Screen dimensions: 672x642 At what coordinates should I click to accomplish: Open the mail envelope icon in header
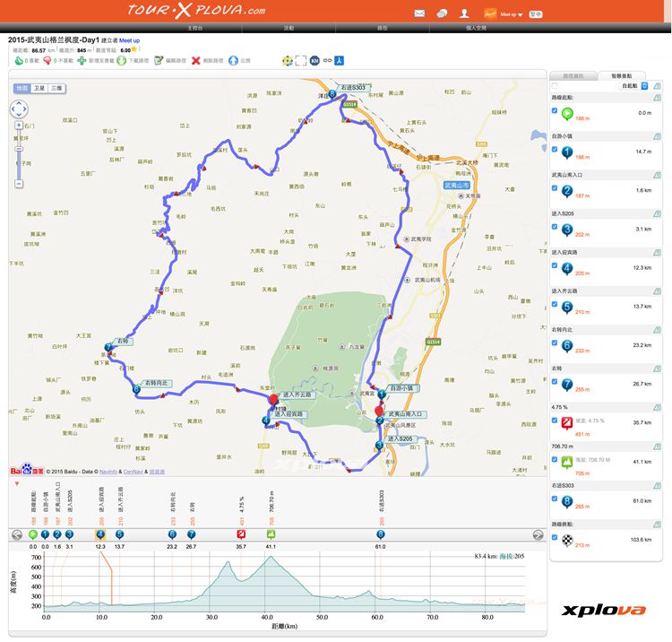[x=419, y=13]
